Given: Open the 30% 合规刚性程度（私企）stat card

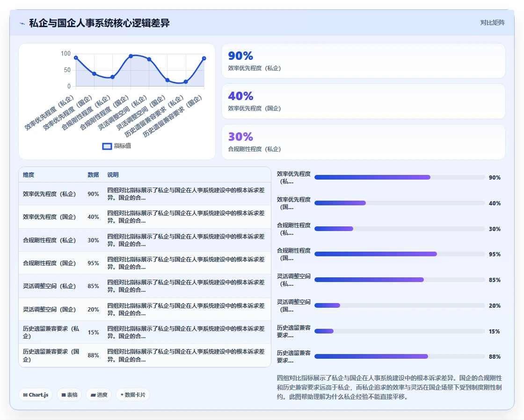Looking at the screenshot, I should 363,142.
